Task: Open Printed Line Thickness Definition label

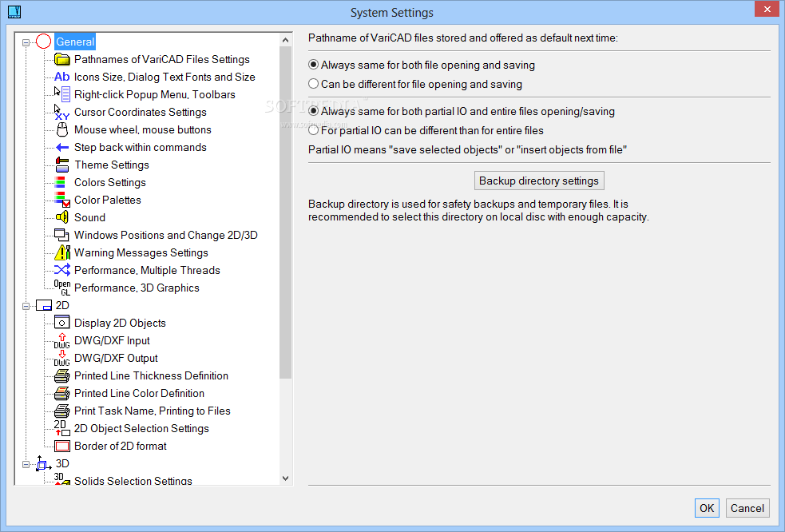Action: pos(151,375)
